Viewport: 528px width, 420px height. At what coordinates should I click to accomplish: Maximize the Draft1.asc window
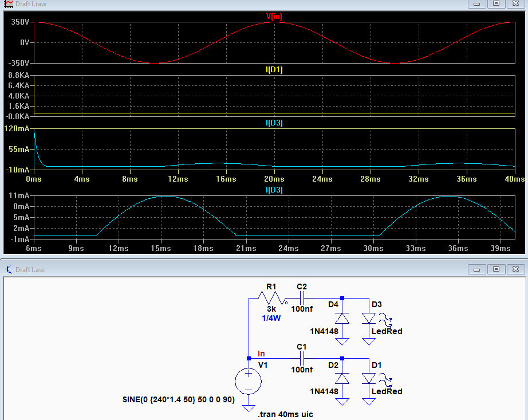[x=497, y=269]
